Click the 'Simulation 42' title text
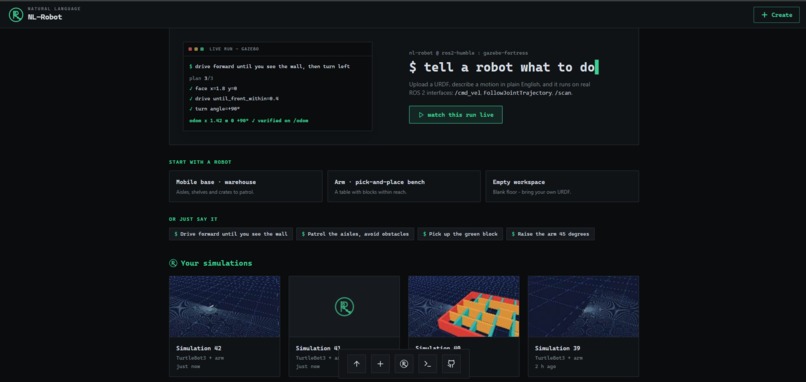 pos(198,348)
